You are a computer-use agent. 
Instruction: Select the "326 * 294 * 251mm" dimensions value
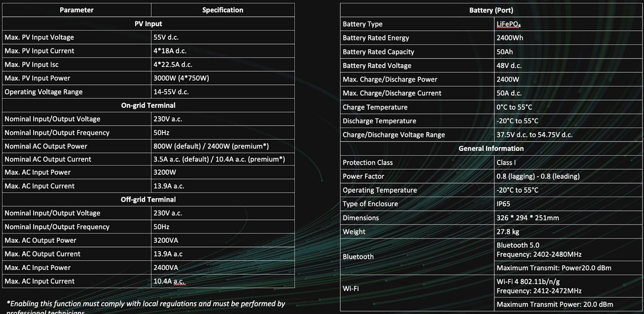527,217
